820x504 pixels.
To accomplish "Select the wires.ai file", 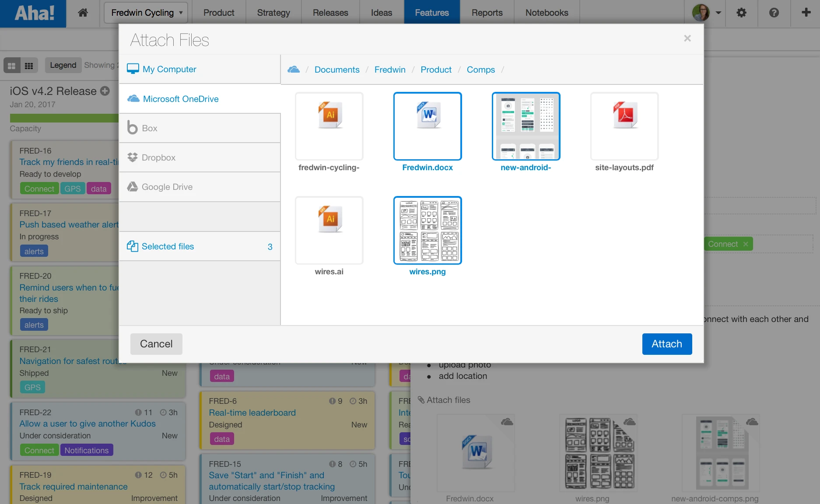I will point(329,230).
